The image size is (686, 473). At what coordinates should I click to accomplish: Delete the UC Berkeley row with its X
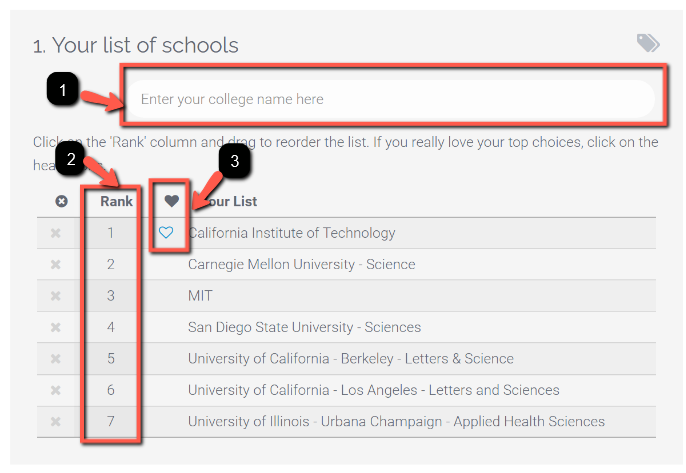point(56,359)
